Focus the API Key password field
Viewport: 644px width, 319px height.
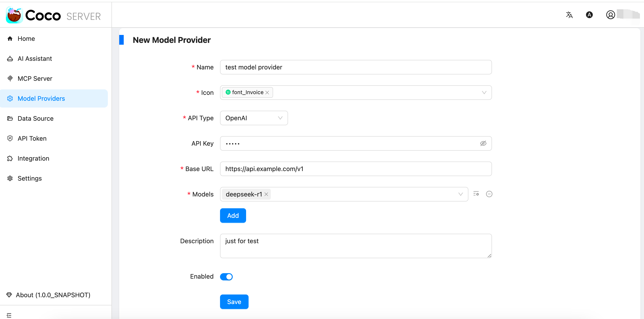[x=356, y=143]
